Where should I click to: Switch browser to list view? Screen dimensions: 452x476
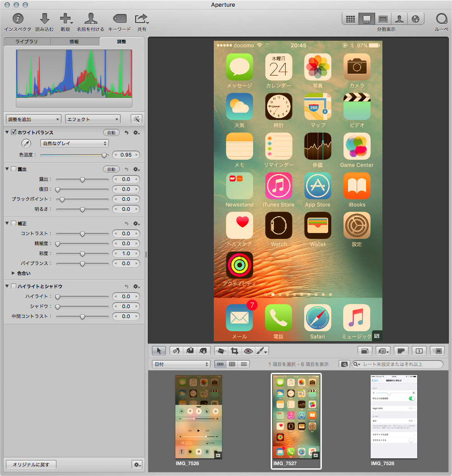tap(244, 364)
